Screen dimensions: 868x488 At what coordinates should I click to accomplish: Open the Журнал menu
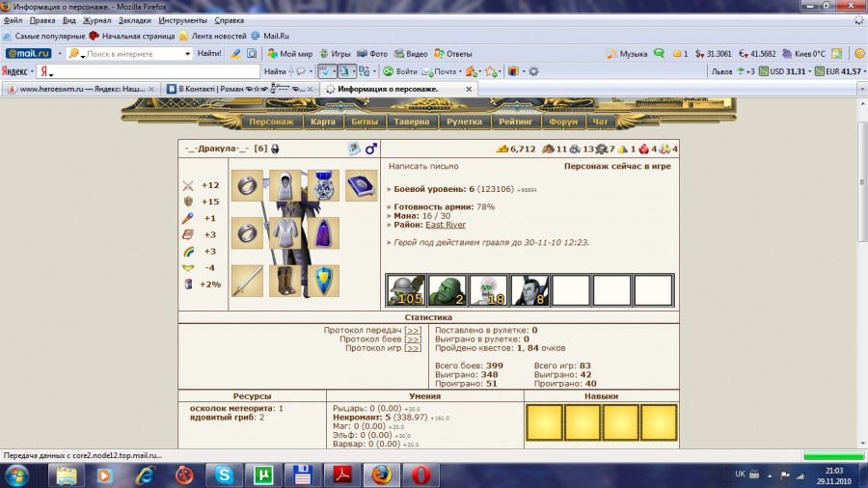point(96,20)
